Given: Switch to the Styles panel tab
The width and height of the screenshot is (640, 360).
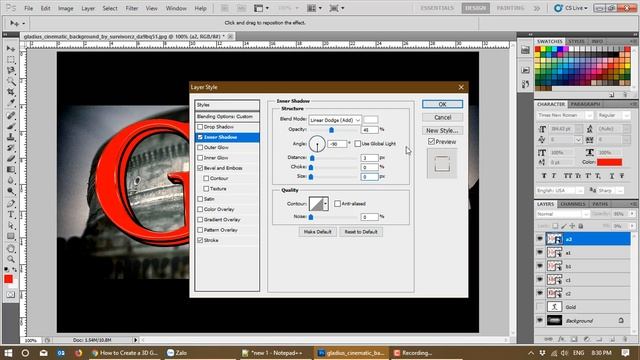Looking at the screenshot, I should [576, 41].
